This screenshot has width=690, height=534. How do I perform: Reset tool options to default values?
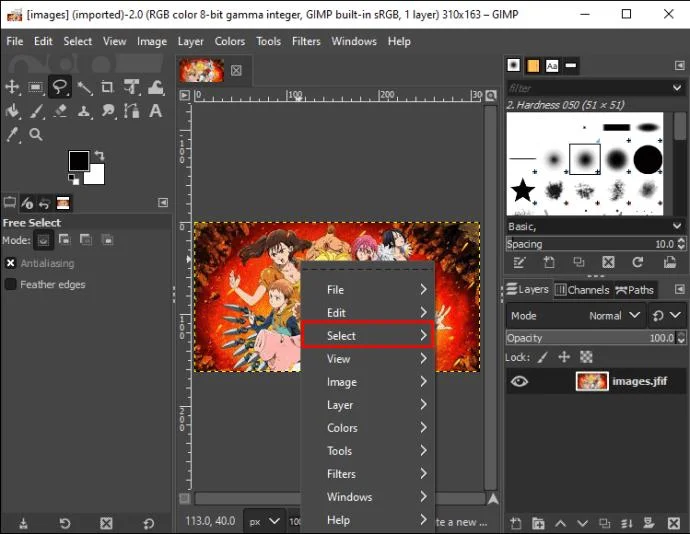coord(148,523)
